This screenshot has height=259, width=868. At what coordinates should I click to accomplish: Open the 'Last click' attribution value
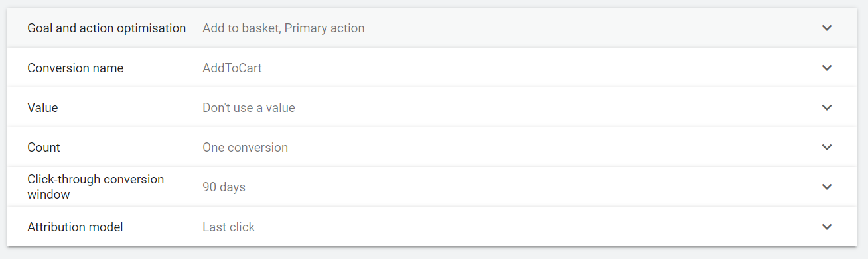click(x=228, y=227)
